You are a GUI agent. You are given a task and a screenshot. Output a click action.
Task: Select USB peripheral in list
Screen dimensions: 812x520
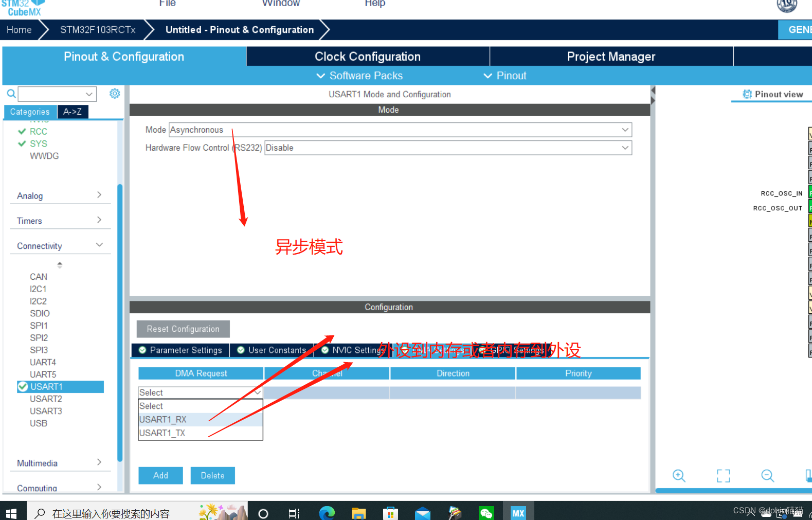(39, 423)
